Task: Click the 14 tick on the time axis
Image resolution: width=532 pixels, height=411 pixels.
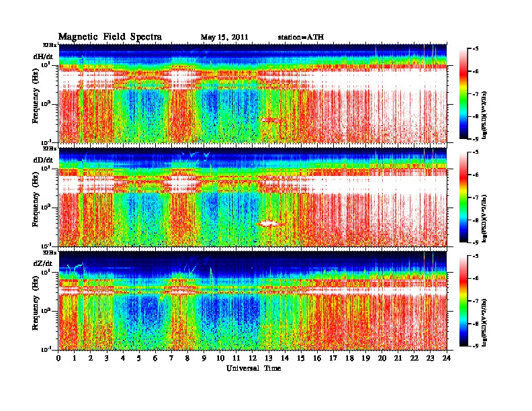Action: (285, 358)
